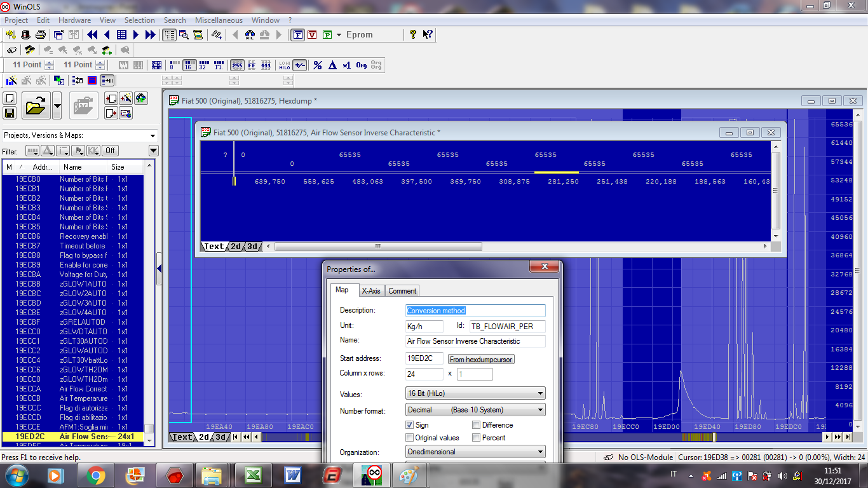
Task: Click the New project icon in left panel
Action: [10, 98]
